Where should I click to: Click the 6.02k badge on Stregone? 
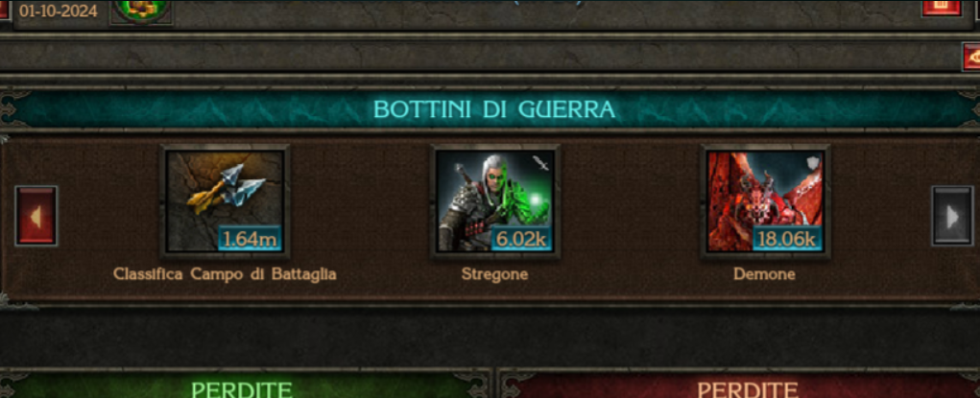521,240
